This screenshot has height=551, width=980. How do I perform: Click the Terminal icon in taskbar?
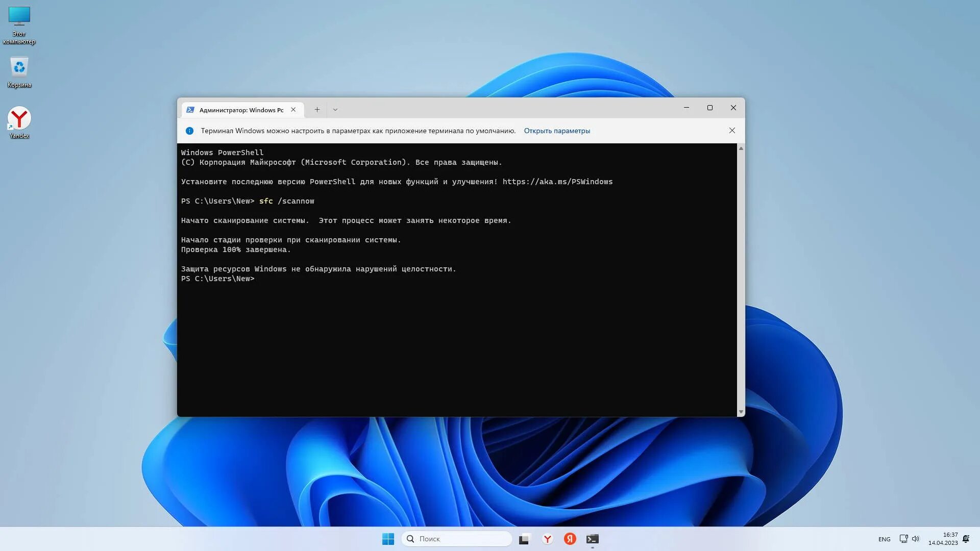coord(592,539)
